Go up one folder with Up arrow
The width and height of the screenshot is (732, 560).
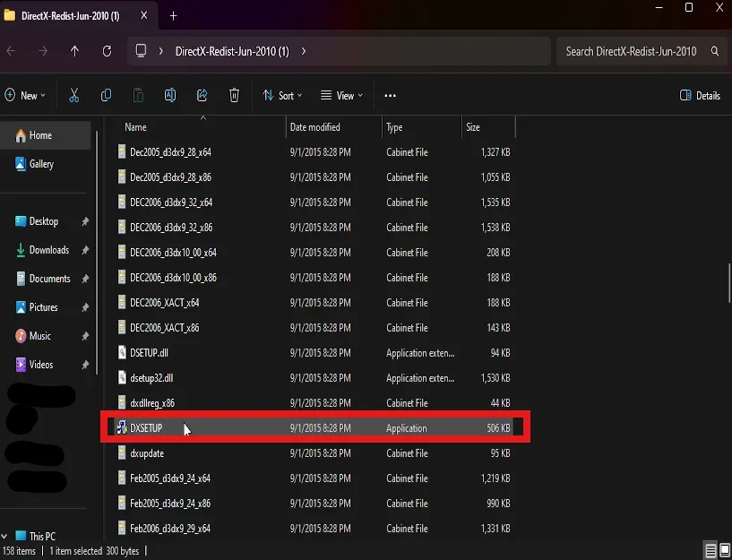[74, 52]
